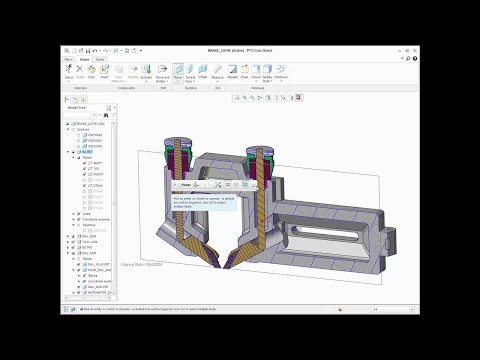This screenshot has width=480, height=360.
Task: Switch to the Tools ribbon tab
Action: coord(100,59)
